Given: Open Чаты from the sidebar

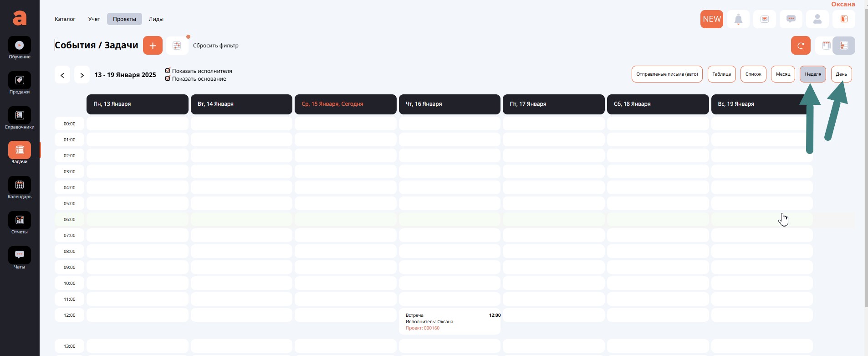Looking at the screenshot, I should pyautogui.click(x=20, y=256).
